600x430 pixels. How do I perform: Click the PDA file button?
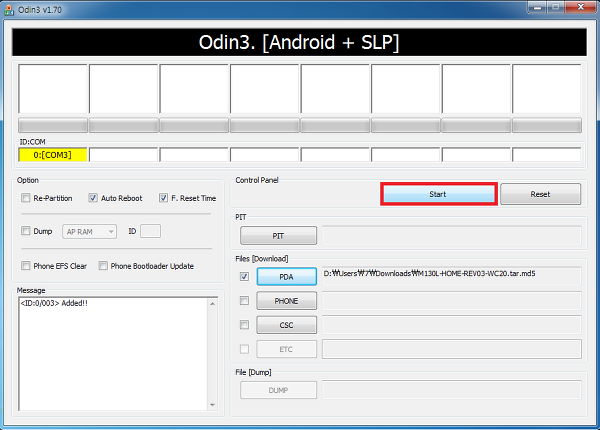click(287, 277)
